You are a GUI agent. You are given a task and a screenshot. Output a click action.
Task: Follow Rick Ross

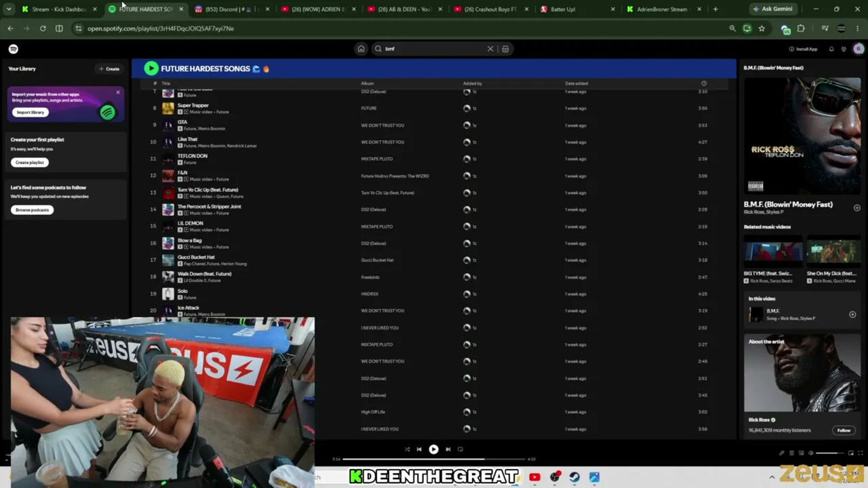tap(844, 430)
